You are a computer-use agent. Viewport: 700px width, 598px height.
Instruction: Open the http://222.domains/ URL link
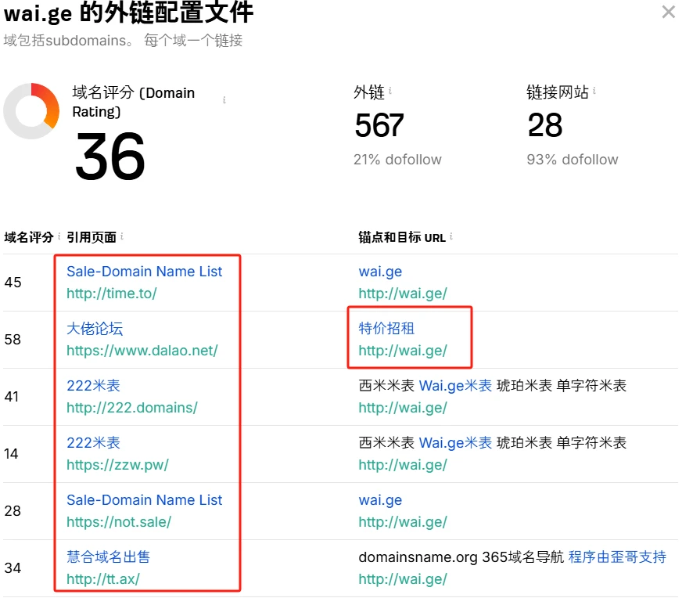tap(131, 408)
